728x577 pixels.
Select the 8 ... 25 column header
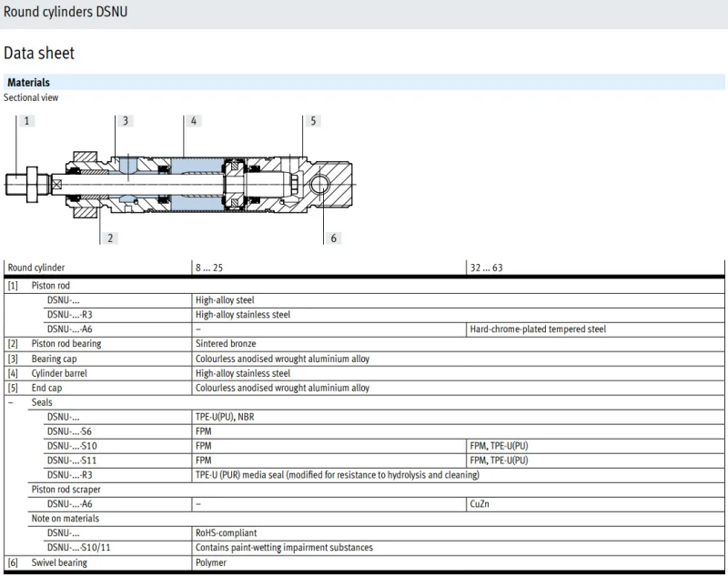pyautogui.click(x=210, y=268)
